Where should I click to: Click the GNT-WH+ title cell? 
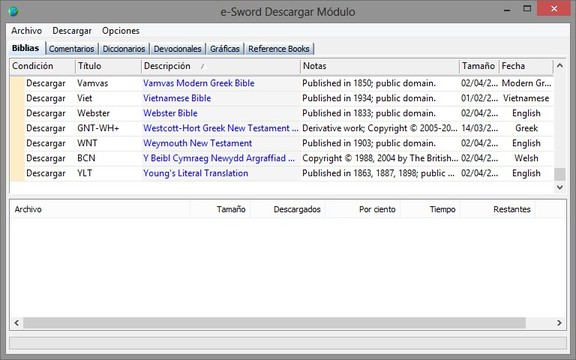point(98,129)
